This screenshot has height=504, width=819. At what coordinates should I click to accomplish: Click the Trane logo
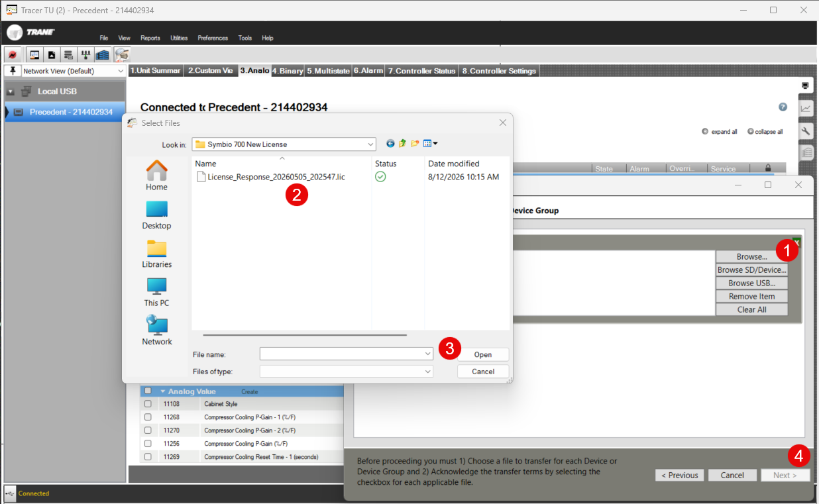tap(30, 33)
